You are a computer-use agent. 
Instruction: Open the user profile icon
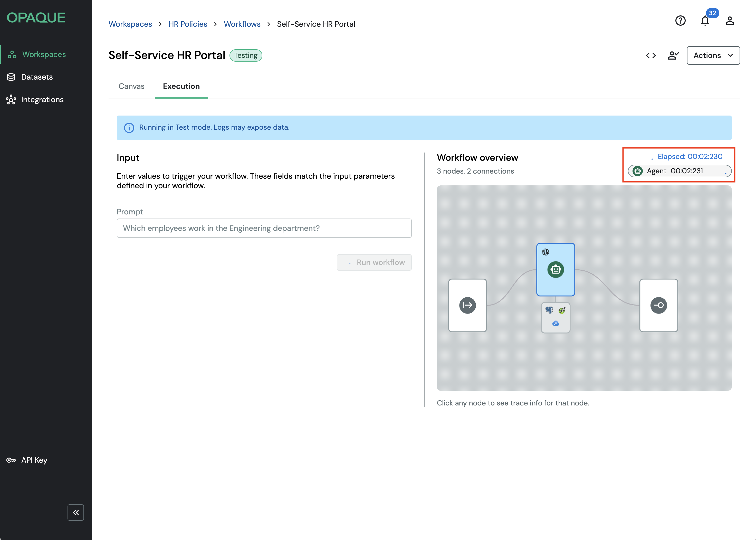(x=729, y=21)
